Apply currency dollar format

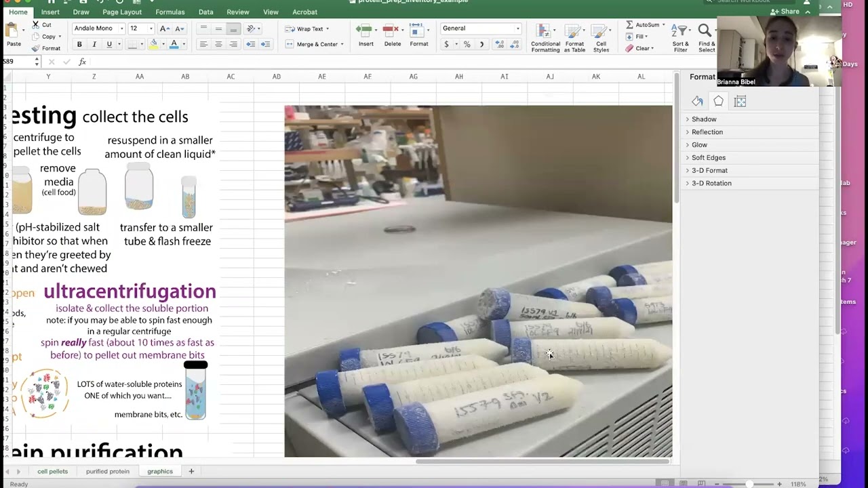coord(446,44)
